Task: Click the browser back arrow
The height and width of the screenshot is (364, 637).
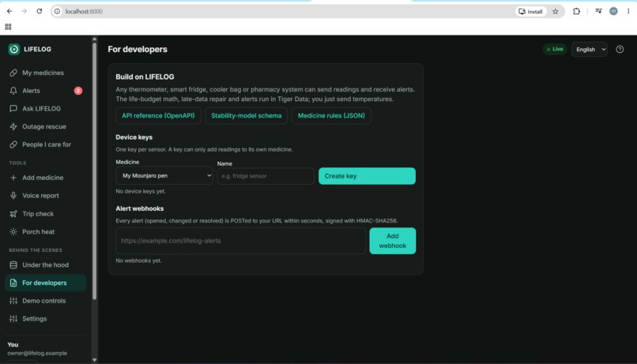Action: click(9, 11)
